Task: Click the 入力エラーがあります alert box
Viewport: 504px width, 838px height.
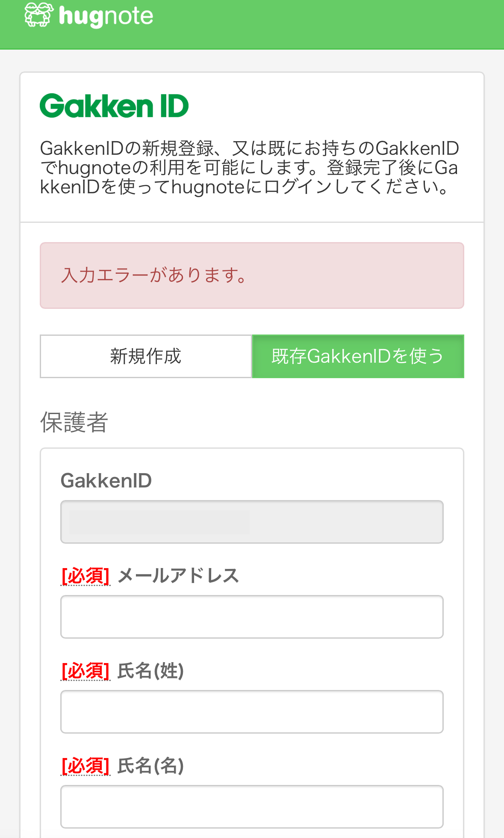Action: coord(252,275)
